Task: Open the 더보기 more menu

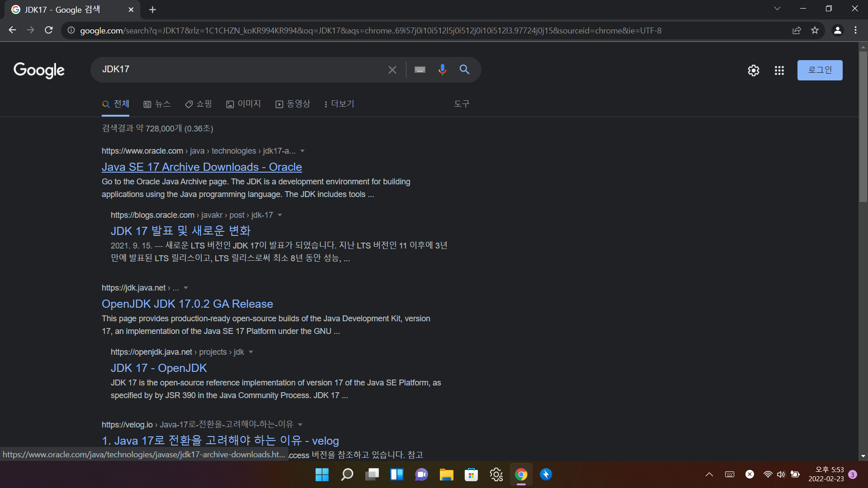Action: 339,104
